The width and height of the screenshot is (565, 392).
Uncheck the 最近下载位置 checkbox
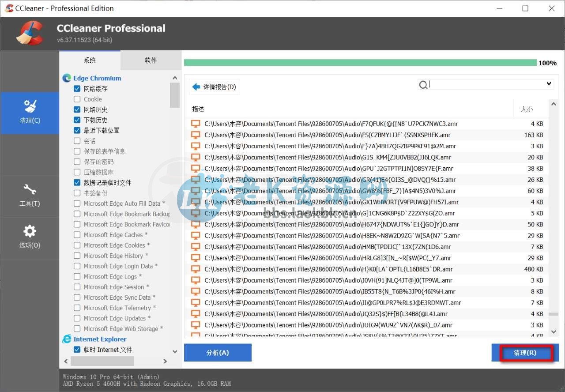click(x=77, y=131)
